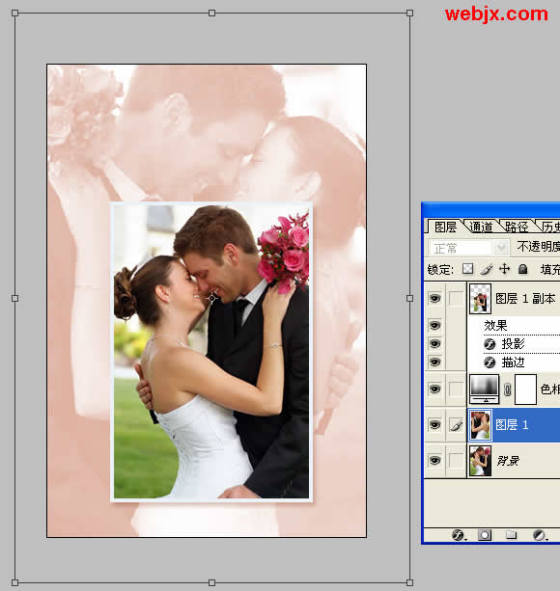Image resolution: width=560 pixels, height=591 pixels.
Task: Click the transform center reference point
Action: pos(212,299)
